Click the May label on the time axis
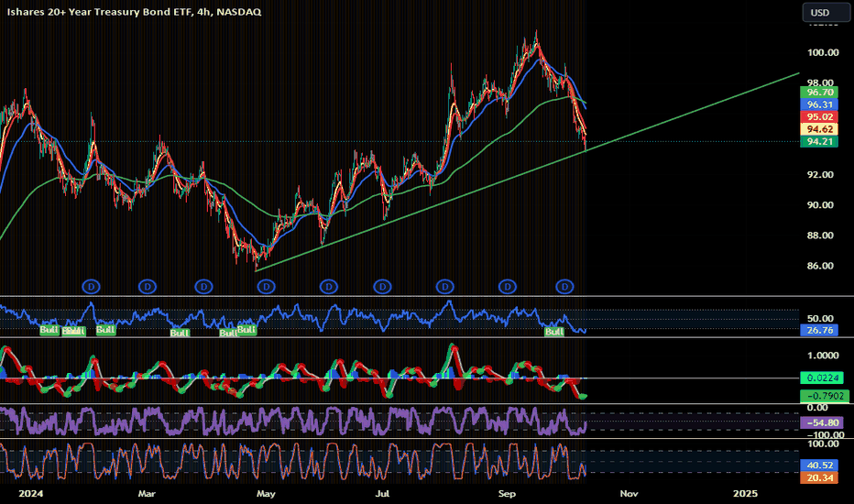 pyautogui.click(x=266, y=494)
